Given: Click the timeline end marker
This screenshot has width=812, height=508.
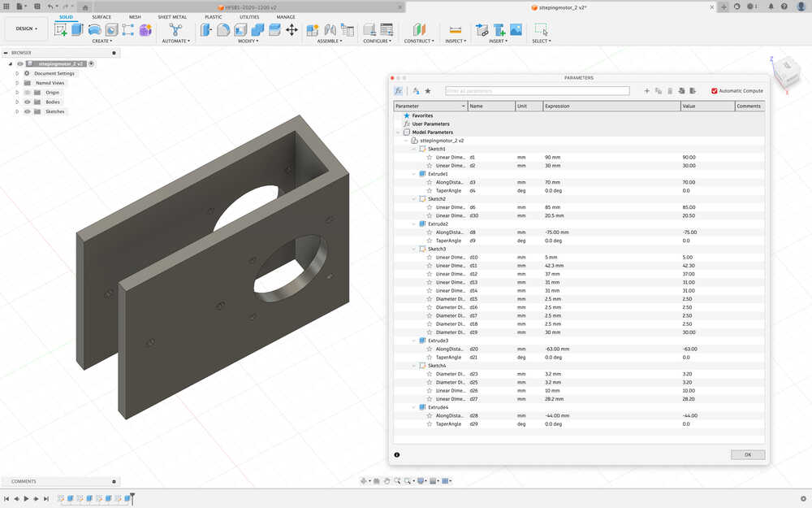Looking at the screenshot, I should tap(132, 497).
